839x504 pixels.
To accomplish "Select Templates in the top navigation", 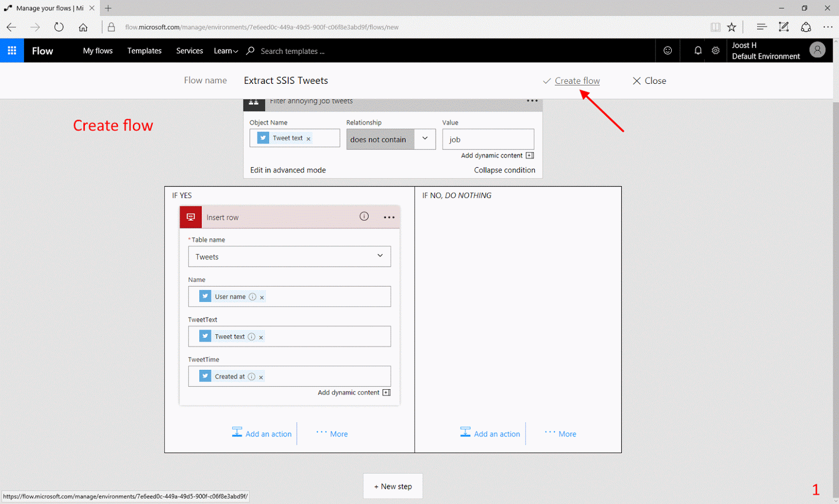I will click(x=144, y=50).
